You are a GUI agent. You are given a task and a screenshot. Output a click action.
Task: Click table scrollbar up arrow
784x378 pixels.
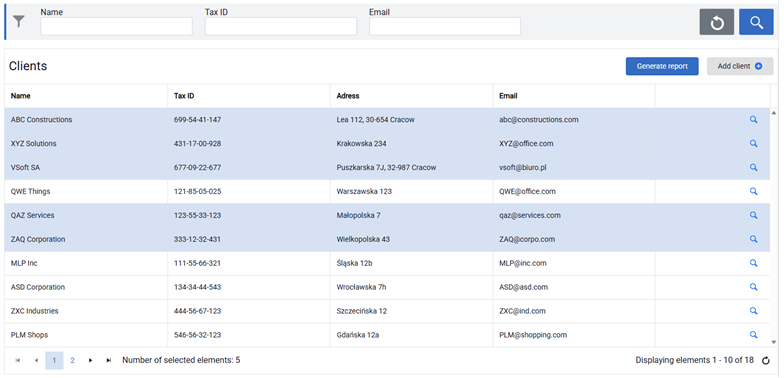pos(774,112)
